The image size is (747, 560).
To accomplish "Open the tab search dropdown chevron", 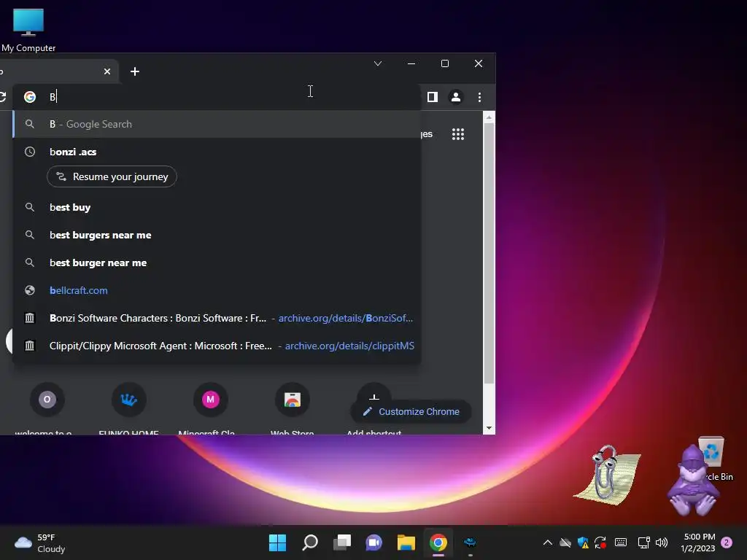I will pyautogui.click(x=378, y=63).
